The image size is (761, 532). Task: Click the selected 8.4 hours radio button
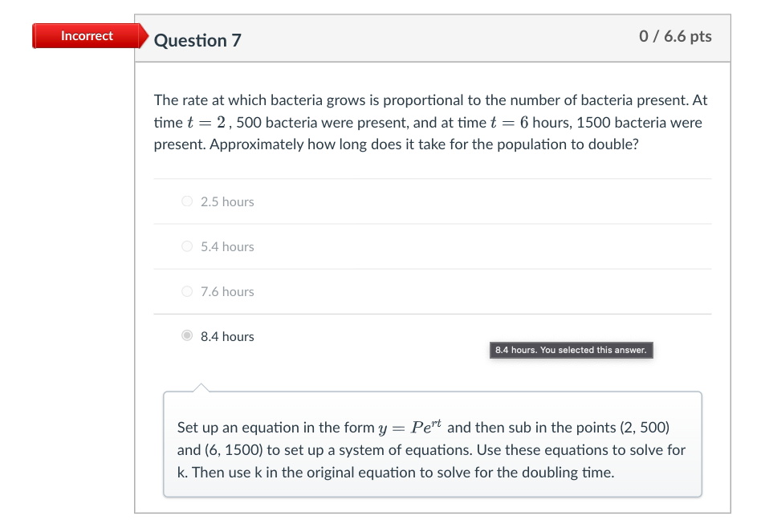[186, 336]
